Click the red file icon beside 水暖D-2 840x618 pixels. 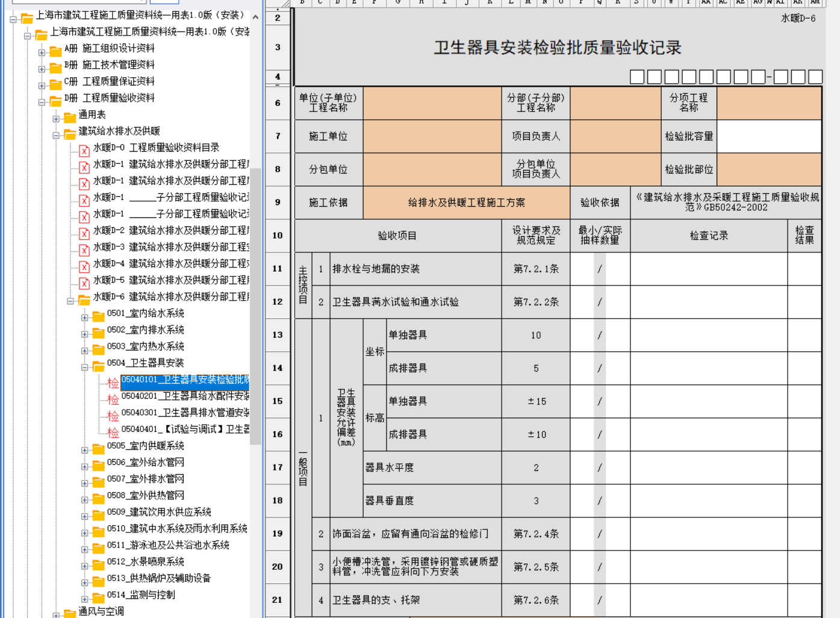coord(84,233)
